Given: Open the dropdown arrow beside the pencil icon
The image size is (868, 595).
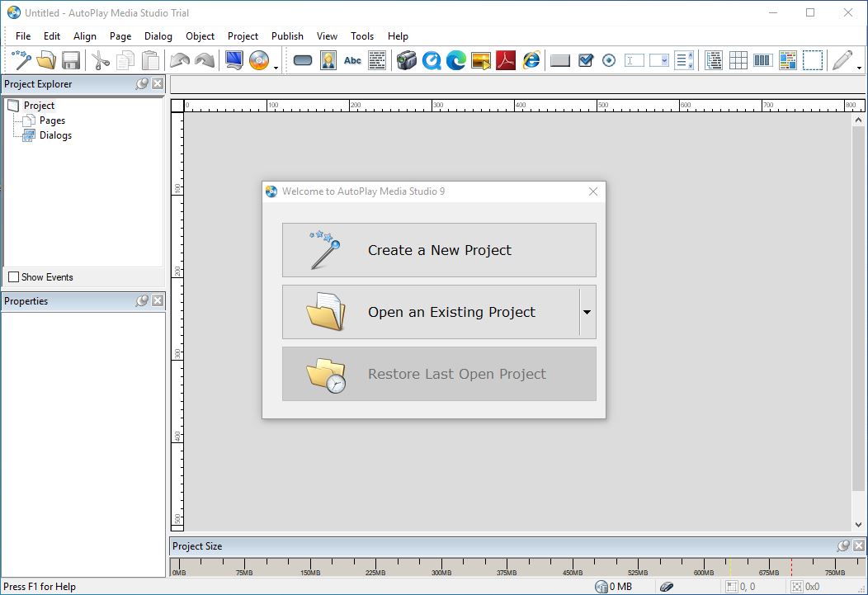Looking at the screenshot, I should coord(859,66).
